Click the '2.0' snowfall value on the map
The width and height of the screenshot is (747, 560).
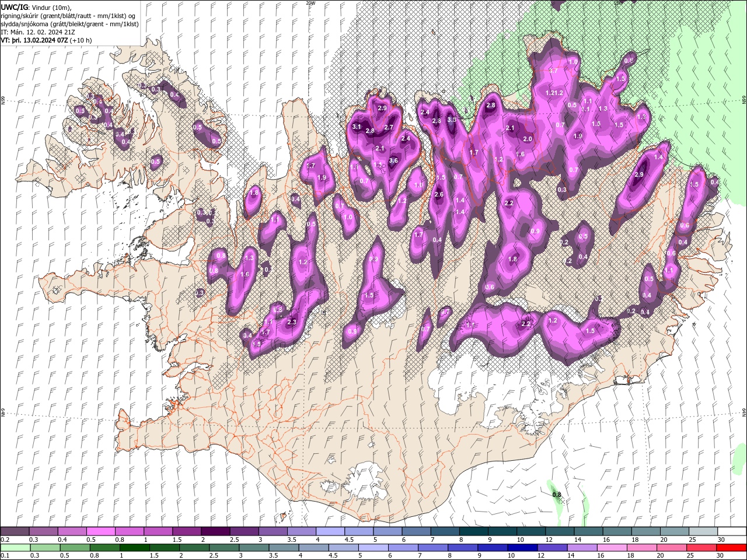pyautogui.click(x=528, y=139)
